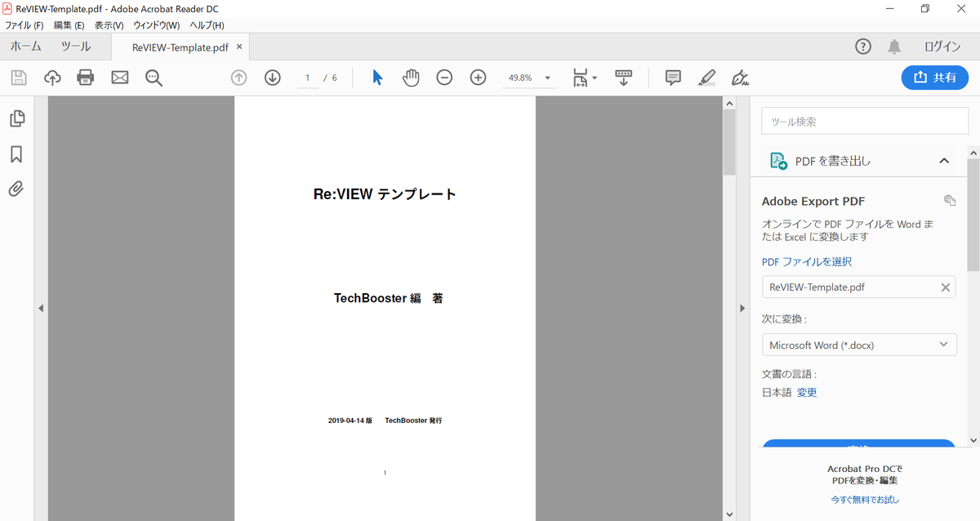The width and height of the screenshot is (980, 521).
Task: Click the 共有 share button
Action: click(935, 78)
